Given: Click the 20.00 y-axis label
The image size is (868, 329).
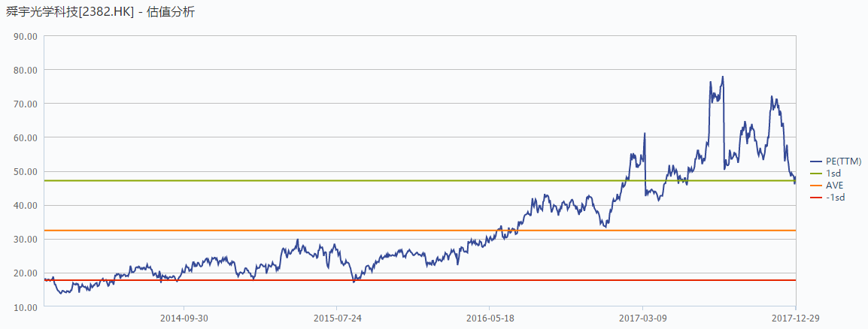Looking at the screenshot, I should point(25,273).
